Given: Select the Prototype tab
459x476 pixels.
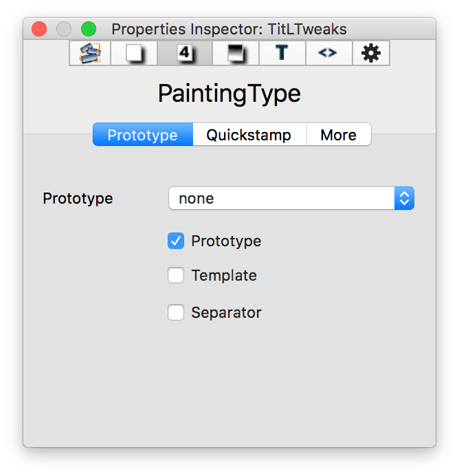Looking at the screenshot, I should [x=142, y=135].
